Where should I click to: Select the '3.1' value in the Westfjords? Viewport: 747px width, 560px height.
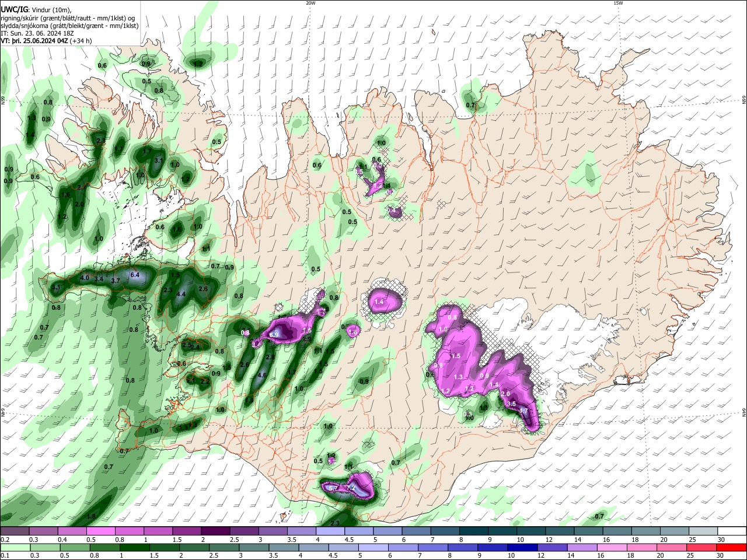(159, 160)
